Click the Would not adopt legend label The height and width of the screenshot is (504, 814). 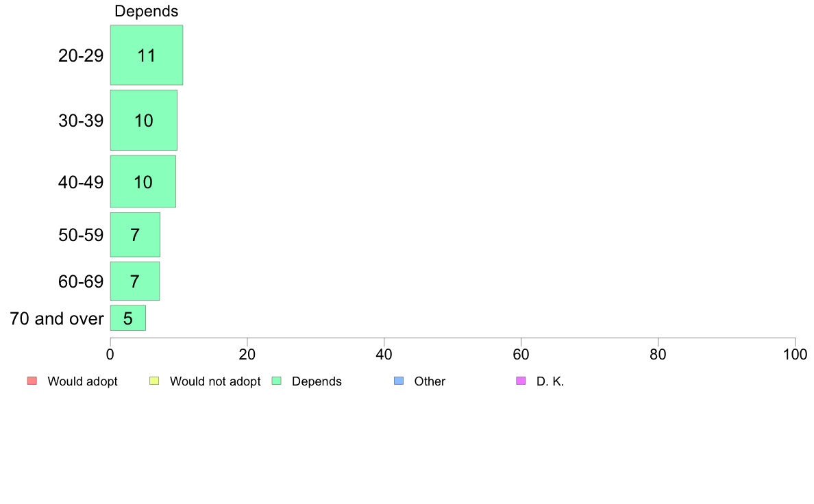click(x=215, y=381)
